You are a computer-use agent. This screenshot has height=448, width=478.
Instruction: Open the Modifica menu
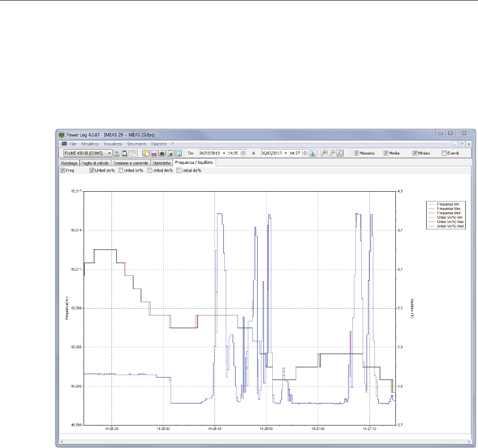tap(90, 144)
